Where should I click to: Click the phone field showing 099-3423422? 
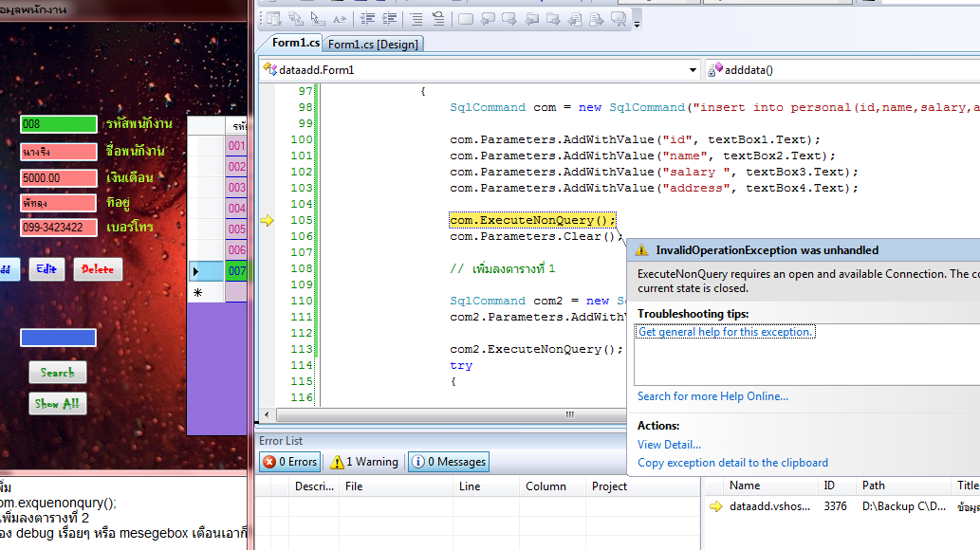point(58,228)
